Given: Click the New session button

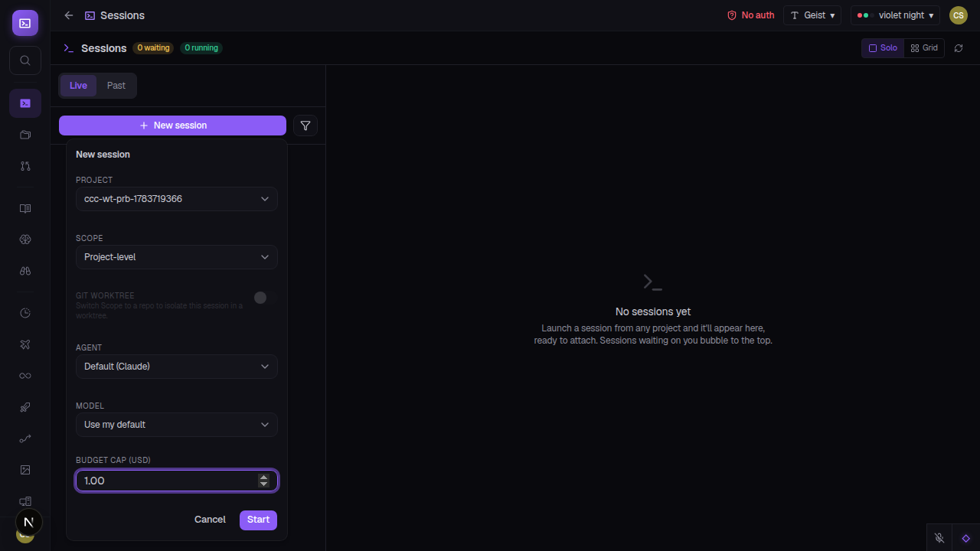Looking at the screenshot, I should 172,126.
